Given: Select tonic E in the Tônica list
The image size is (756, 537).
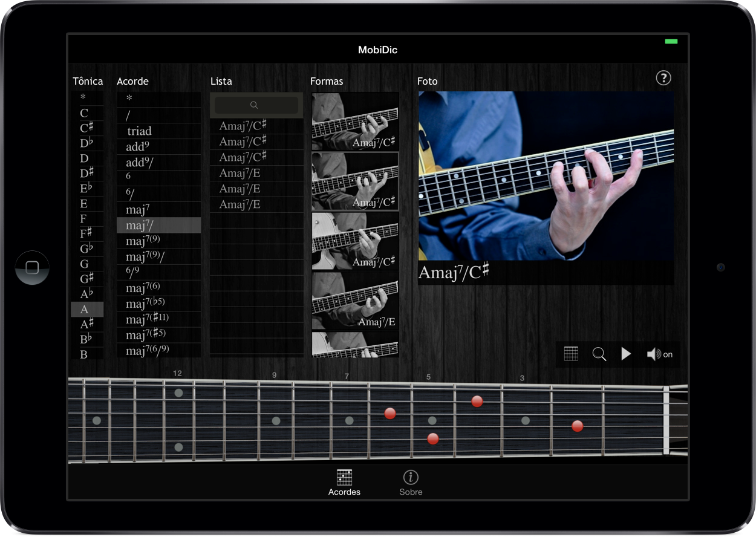Looking at the screenshot, I should point(87,204).
